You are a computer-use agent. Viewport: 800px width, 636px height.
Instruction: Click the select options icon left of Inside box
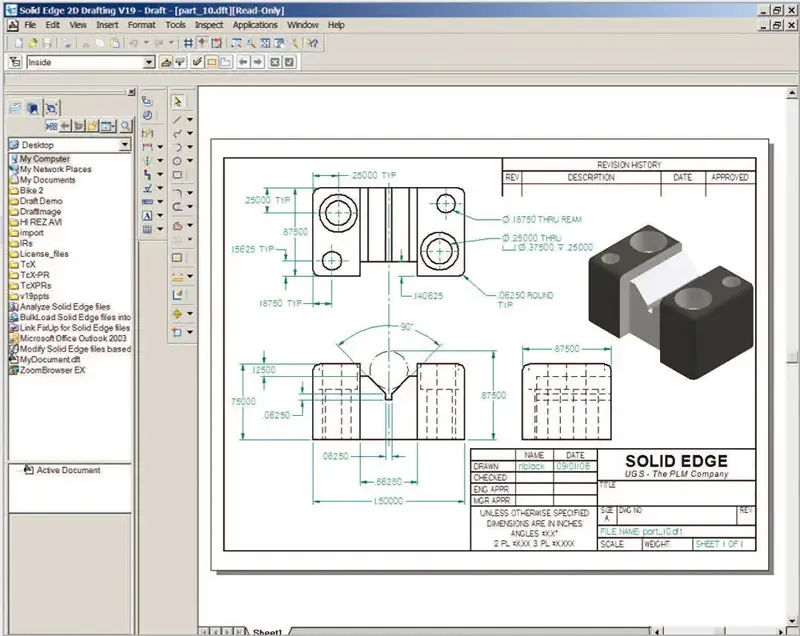click(x=15, y=62)
